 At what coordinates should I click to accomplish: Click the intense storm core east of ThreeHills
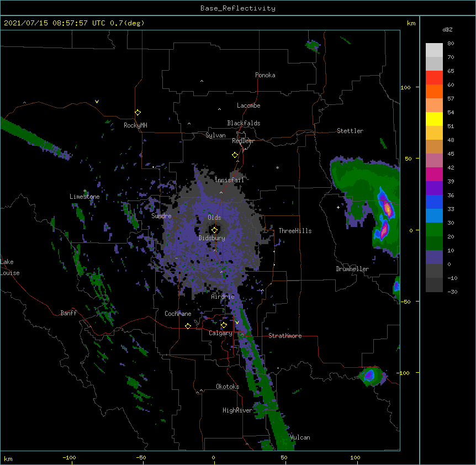point(387,209)
